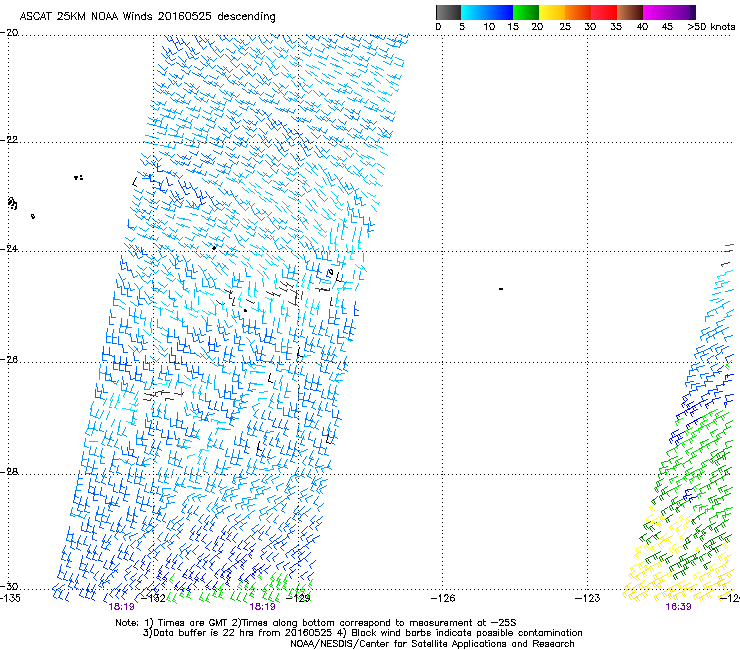
Task: Click the -123 longitude axis label
Action: [x=588, y=598]
